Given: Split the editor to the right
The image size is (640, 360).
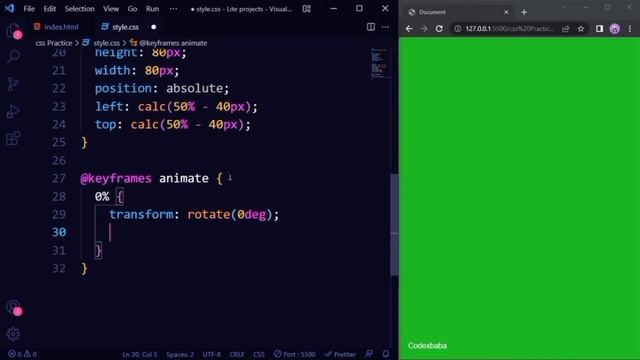Looking at the screenshot, I should (371, 27).
